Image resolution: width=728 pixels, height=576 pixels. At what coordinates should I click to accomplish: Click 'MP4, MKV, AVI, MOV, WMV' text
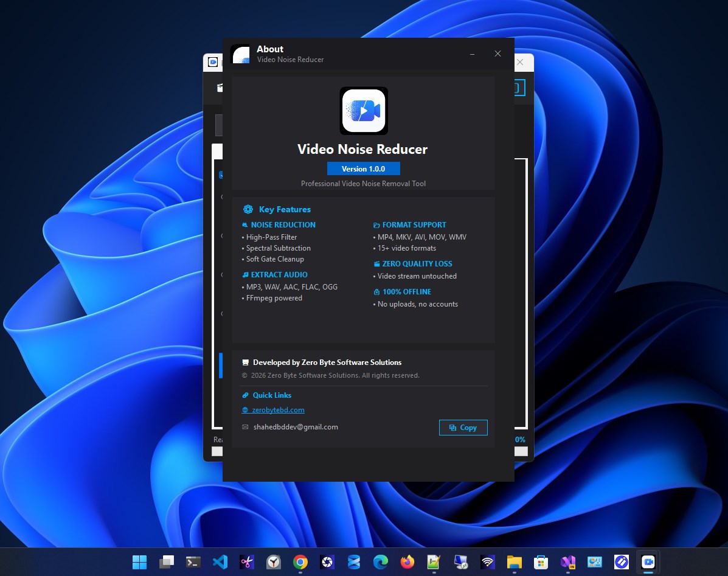tap(422, 237)
